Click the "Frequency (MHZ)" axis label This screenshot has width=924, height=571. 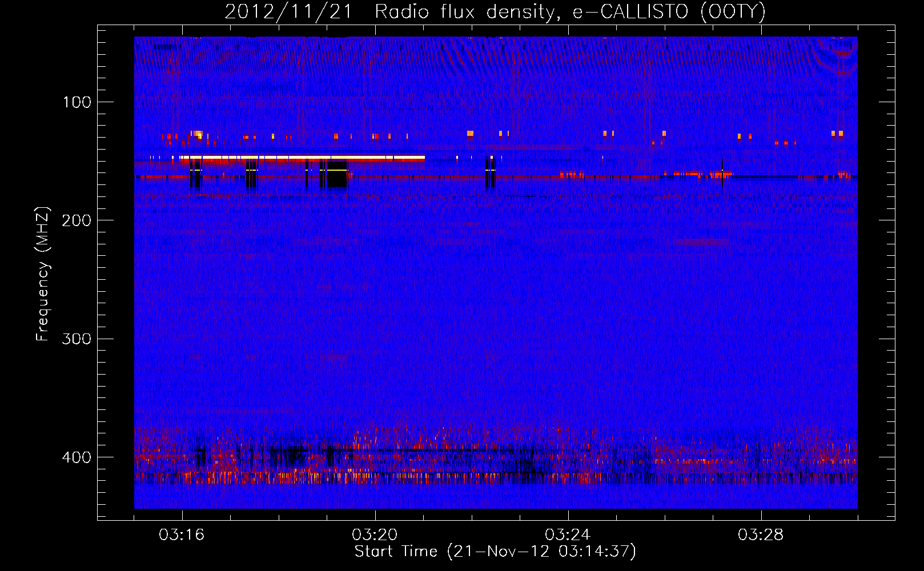[x=43, y=274]
